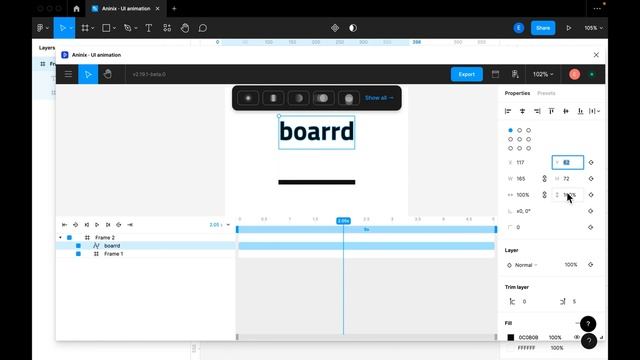Select the Frame tool in Figma toolbar
Viewport: 640px width, 360px height.
[85, 28]
